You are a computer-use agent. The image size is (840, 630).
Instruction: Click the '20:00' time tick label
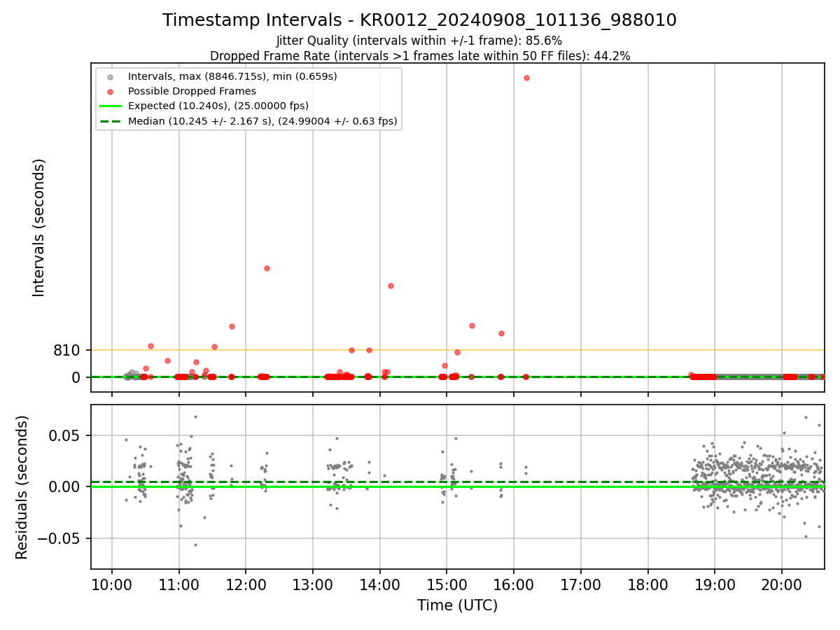pos(782,584)
